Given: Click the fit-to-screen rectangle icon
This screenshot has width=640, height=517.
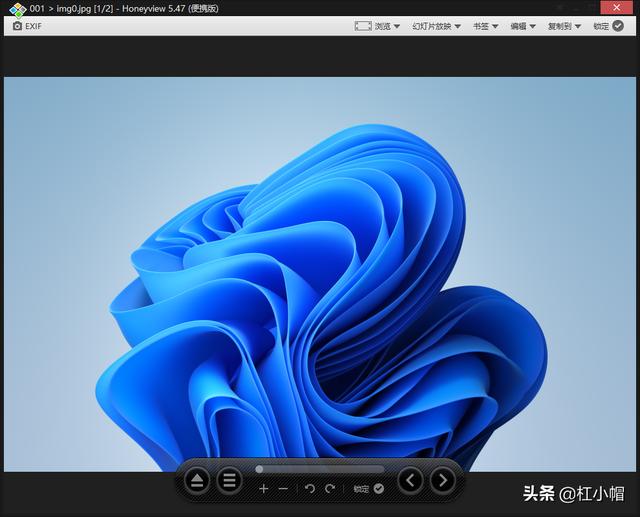Looking at the screenshot, I should coord(363,26).
